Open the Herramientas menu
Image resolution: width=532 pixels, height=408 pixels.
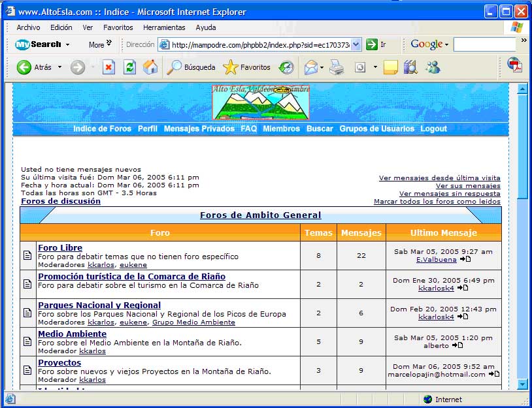point(164,27)
